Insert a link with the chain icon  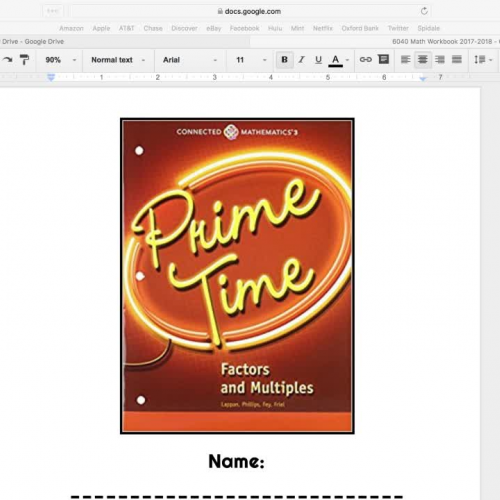click(x=366, y=60)
